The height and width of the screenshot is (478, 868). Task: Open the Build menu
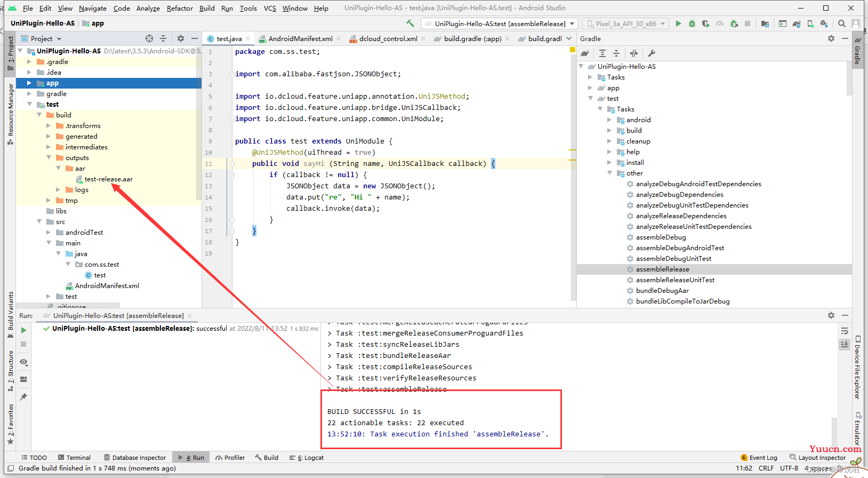[207, 8]
